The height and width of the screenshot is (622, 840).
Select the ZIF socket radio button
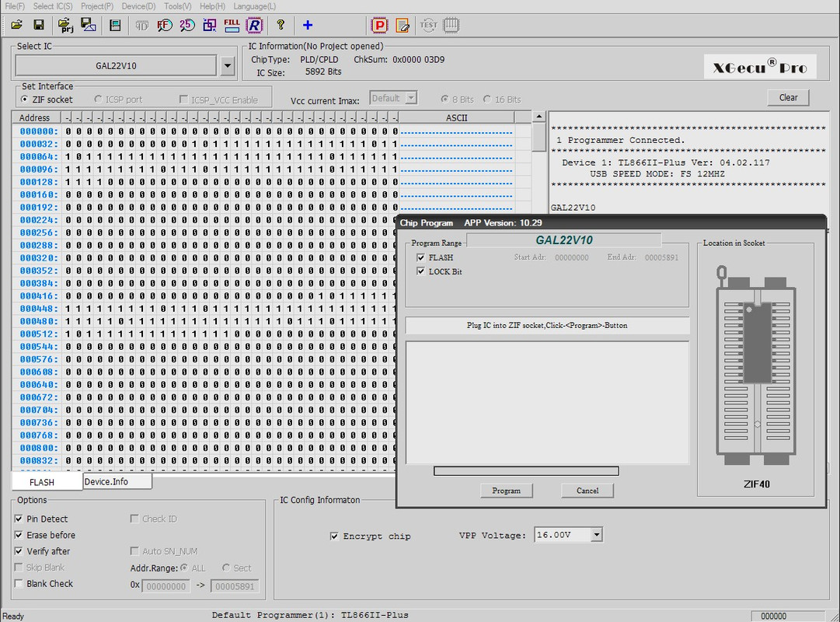tap(24, 100)
